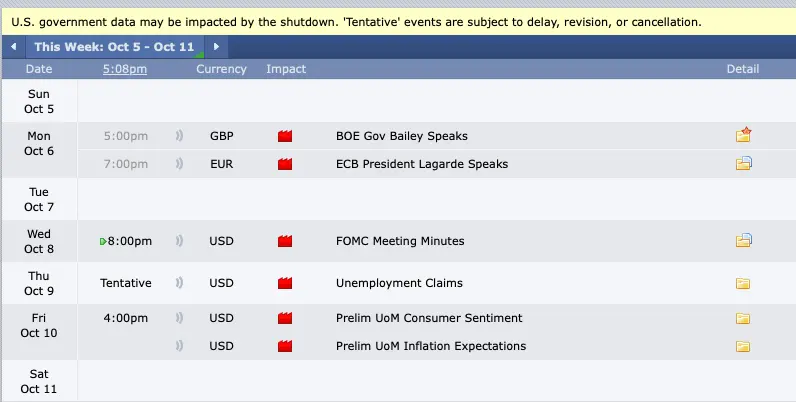Go to previous week with left arrow

(x=14, y=47)
